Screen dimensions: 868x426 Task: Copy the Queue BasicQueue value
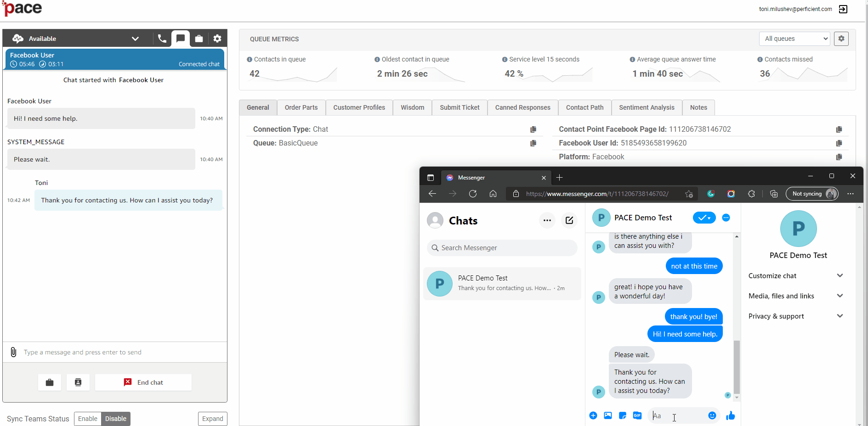[x=533, y=143]
